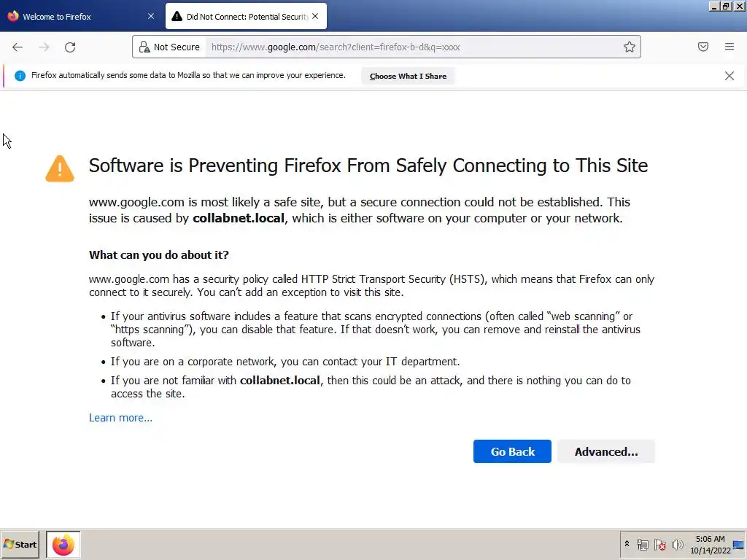The width and height of the screenshot is (747, 560).
Task: Reload the current page
Action: [x=70, y=47]
